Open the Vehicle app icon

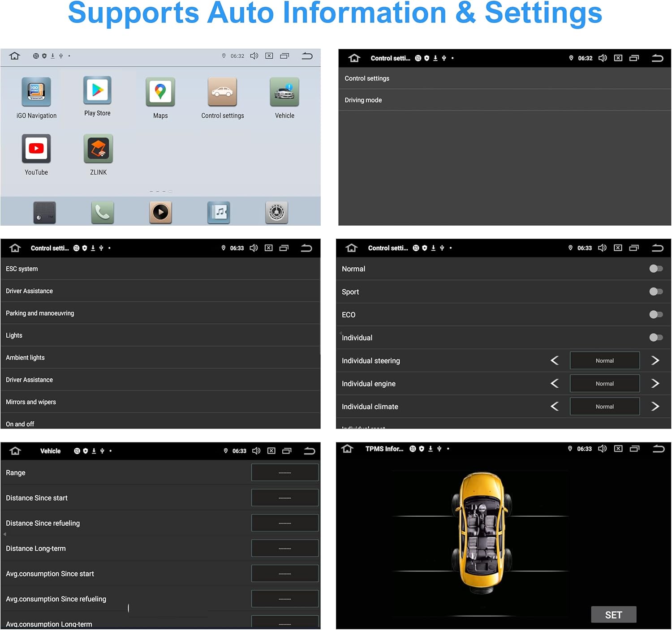(x=284, y=91)
